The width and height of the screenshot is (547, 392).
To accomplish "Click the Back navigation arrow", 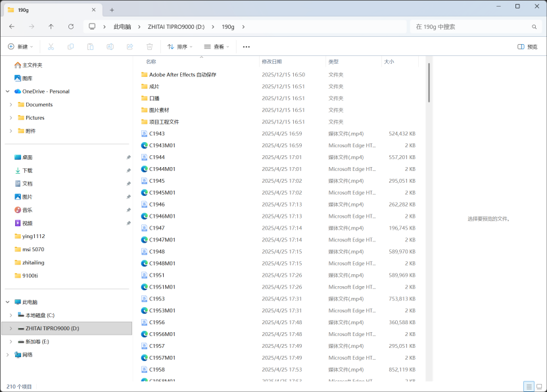I will click(12, 27).
